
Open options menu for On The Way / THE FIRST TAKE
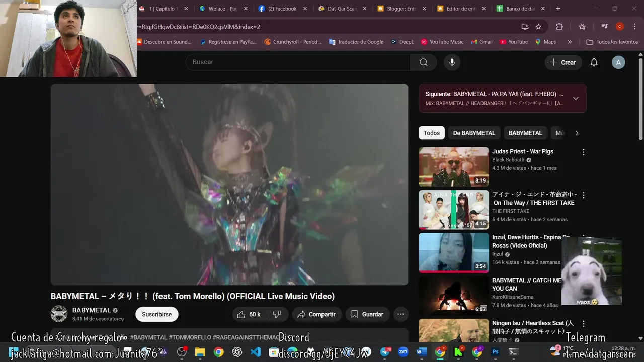pos(584,195)
